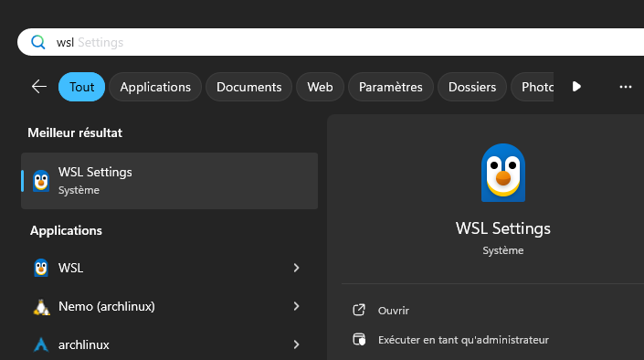Open WSL Settings best result
This screenshot has width=644, height=360.
coord(169,181)
